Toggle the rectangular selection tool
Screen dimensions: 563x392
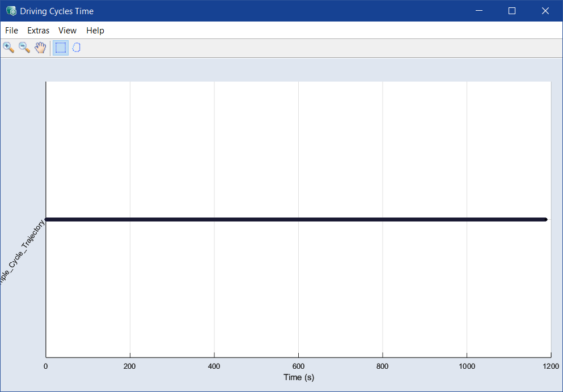(x=61, y=48)
